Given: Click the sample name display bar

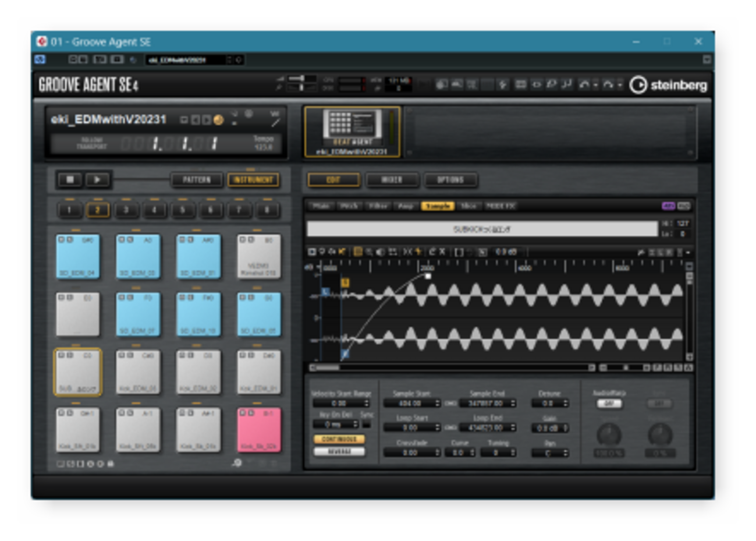Looking at the screenshot, I should [x=482, y=229].
